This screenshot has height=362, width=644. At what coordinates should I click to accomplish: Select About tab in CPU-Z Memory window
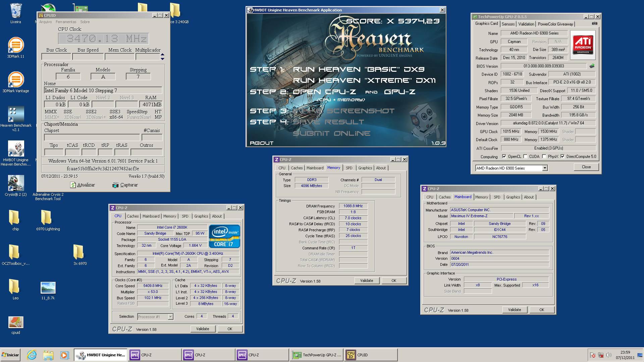[381, 168]
